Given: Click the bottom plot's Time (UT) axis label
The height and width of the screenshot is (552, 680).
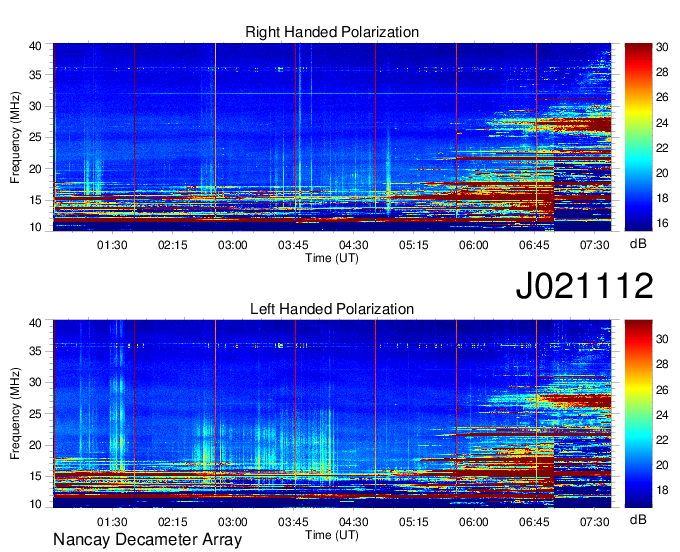Looking at the screenshot, I should click(x=332, y=535).
